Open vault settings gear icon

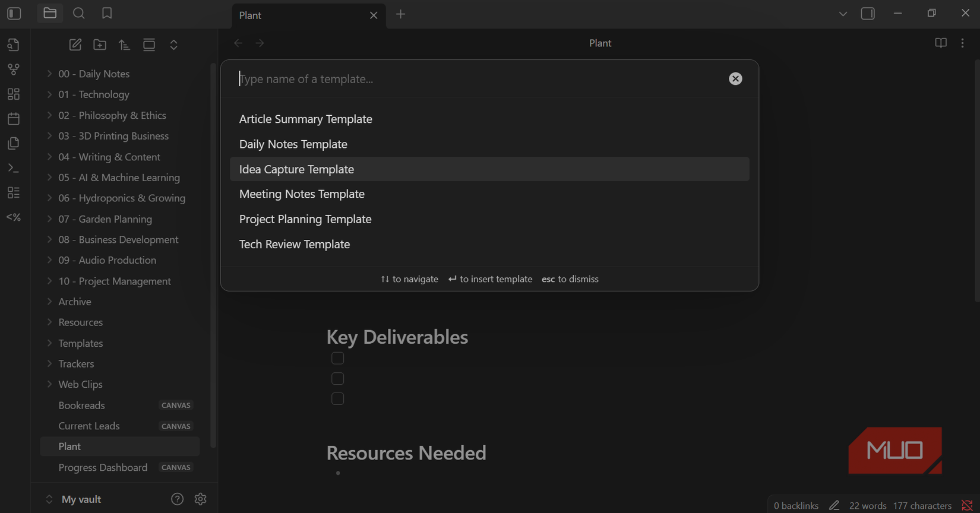click(200, 499)
